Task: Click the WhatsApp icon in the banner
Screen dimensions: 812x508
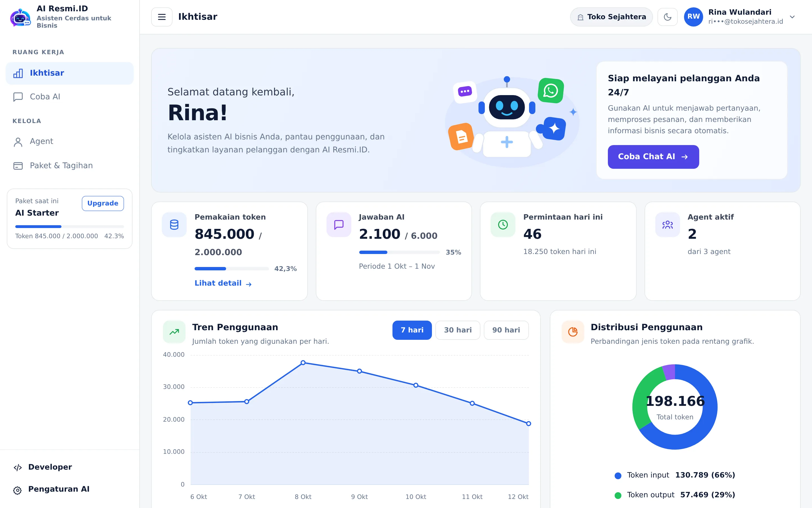Action: pos(551,91)
